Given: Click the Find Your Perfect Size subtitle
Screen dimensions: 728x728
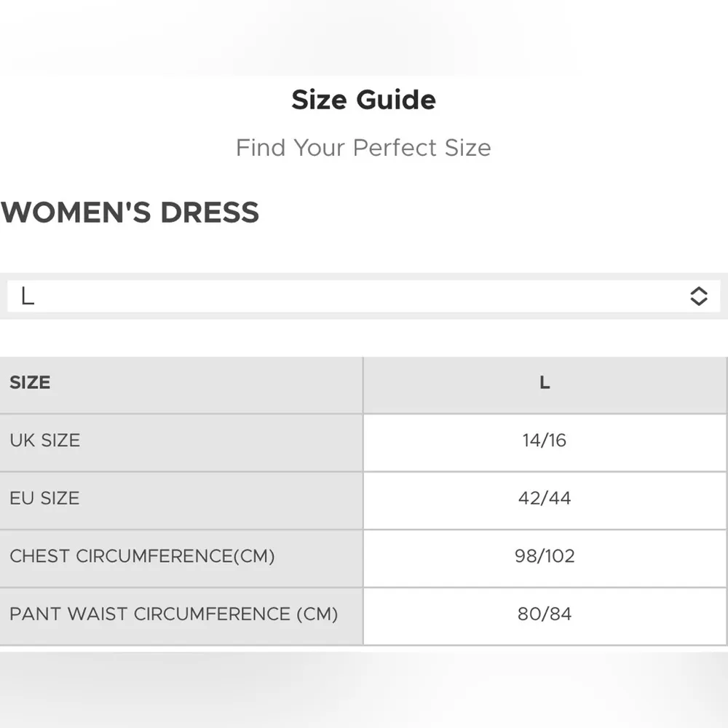Looking at the screenshot, I should 363,148.
